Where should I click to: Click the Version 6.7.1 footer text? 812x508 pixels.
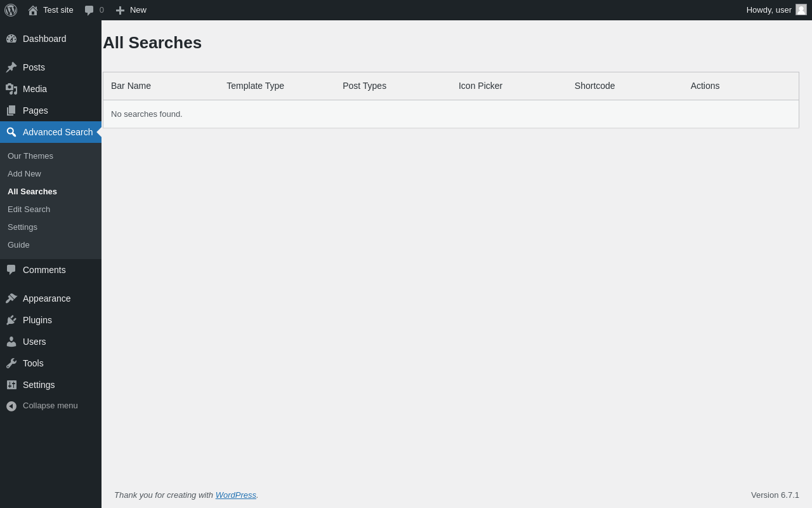pos(775,495)
